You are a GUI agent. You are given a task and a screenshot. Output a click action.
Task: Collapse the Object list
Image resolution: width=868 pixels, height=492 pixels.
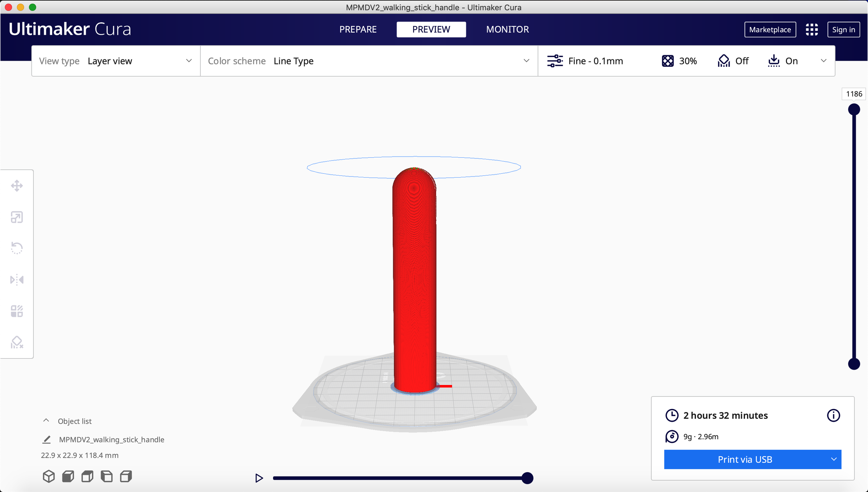(x=46, y=421)
